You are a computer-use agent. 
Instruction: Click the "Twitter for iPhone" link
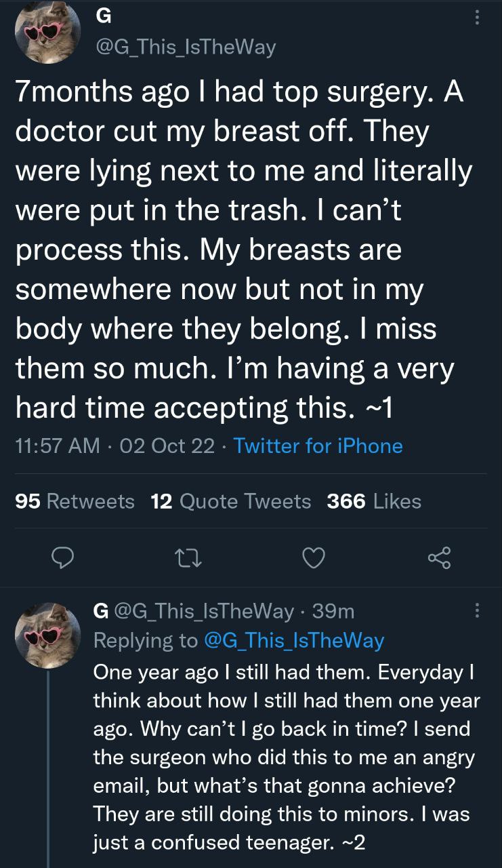(318, 446)
